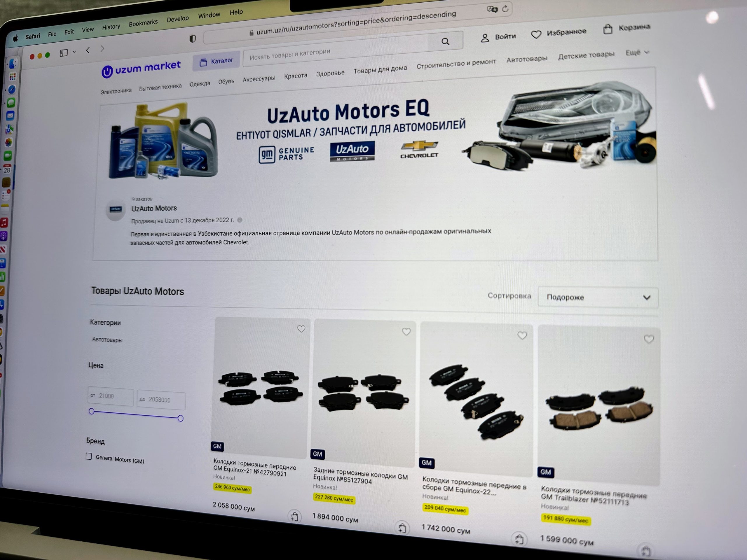Open the Каталог button

click(217, 62)
